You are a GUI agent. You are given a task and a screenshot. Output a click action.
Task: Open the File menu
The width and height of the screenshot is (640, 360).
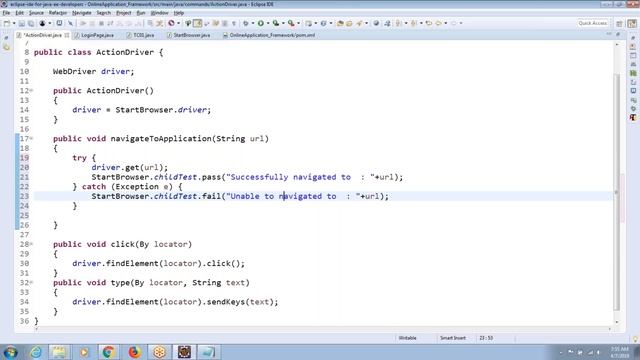[6, 13]
